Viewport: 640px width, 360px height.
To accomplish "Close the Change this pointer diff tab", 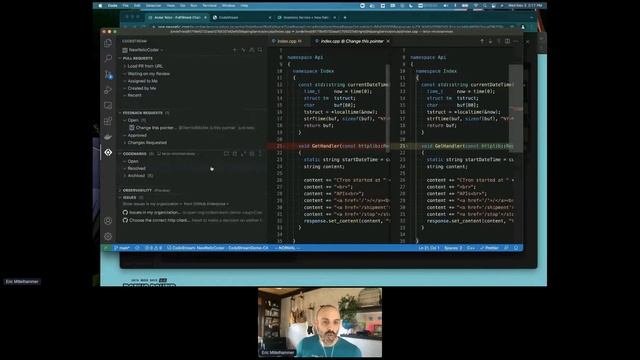I will (x=388, y=41).
